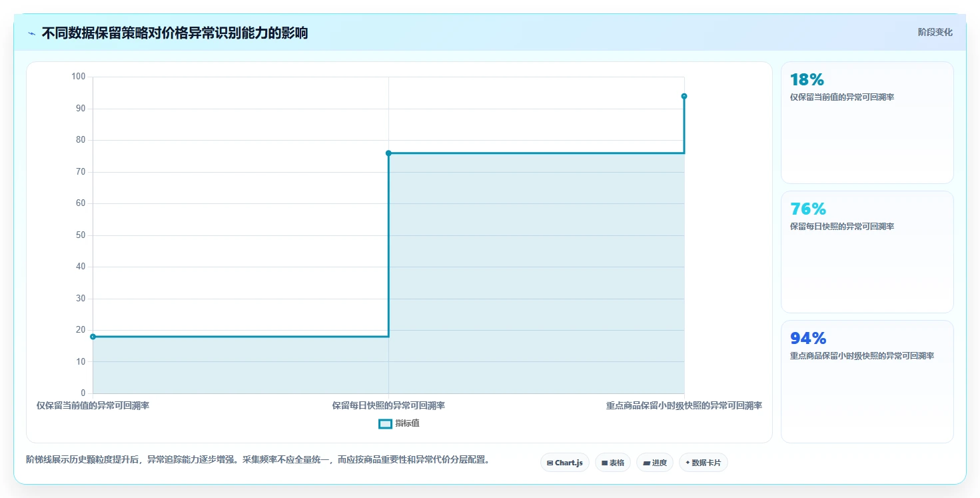Image resolution: width=980 pixels, height=498 pixels.
Task: Click the Chart.js tag icon
Action: (x=550, y=463)
